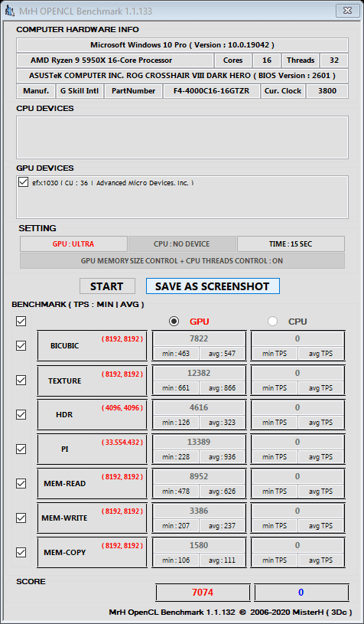The width and height of the screenshot is (364, 624).
Task: Click the F4-4000C16-16GTZR part number field
Action: pyautogui.click(x=211, y=91)
